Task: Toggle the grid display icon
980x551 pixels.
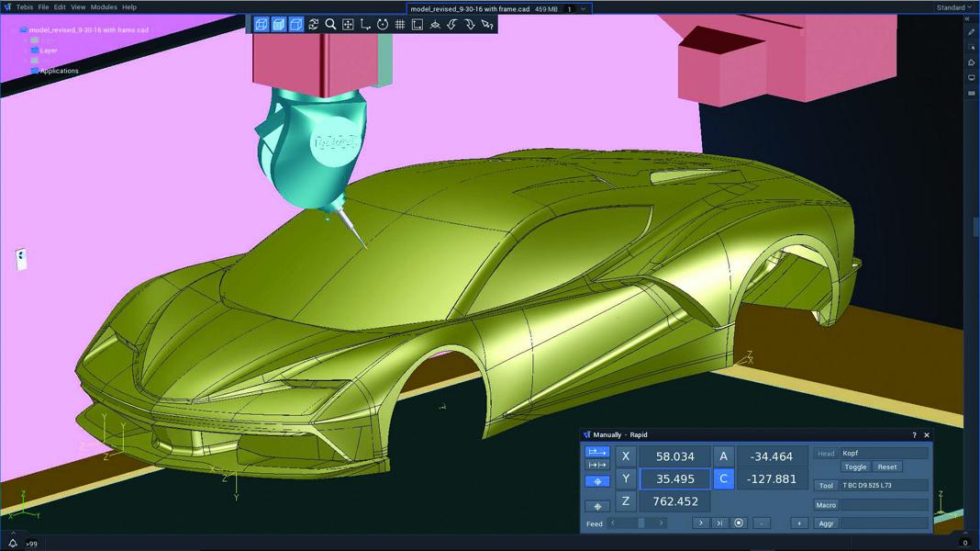Action: point(400,25)
